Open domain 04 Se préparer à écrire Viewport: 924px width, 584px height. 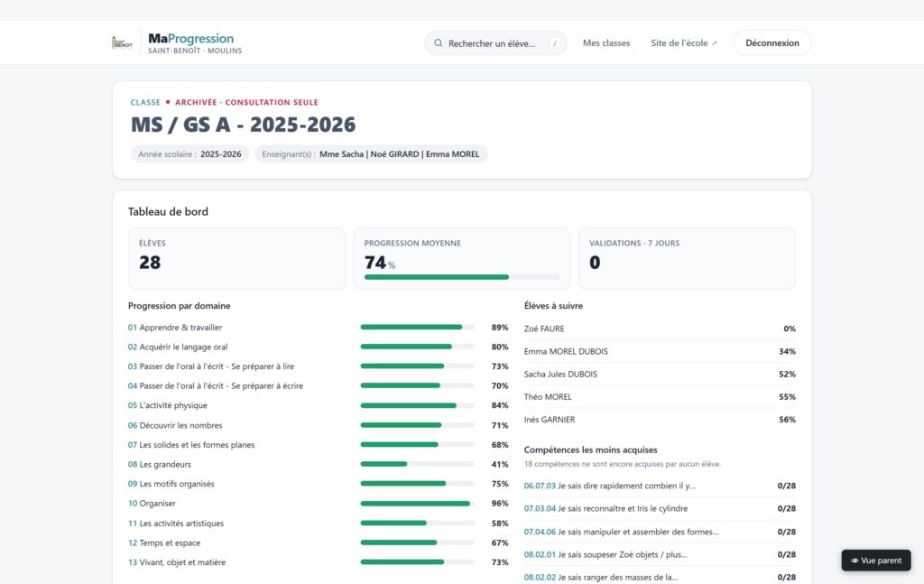pyautogui.click(x=216, y=385)
